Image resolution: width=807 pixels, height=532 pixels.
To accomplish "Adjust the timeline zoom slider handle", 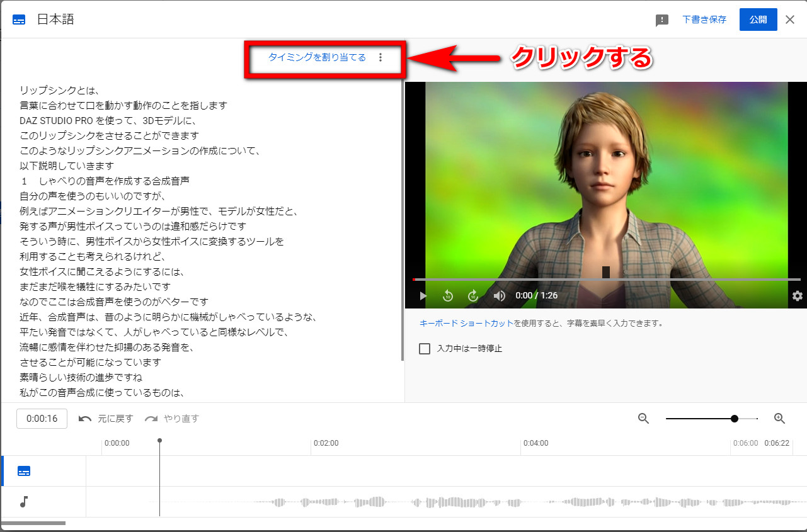I will [735, 419].
